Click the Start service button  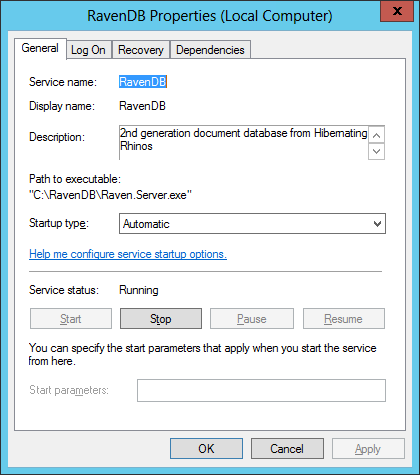click(71, 319)
